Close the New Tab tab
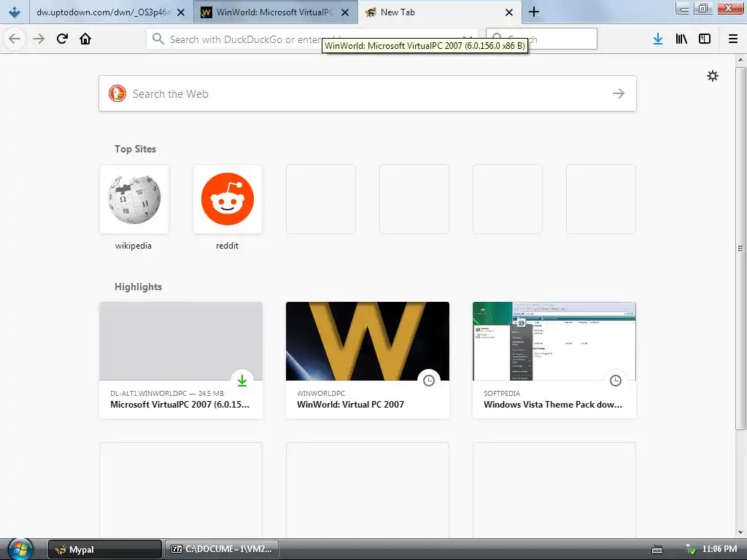747x560 pixels. pos(509,12)
